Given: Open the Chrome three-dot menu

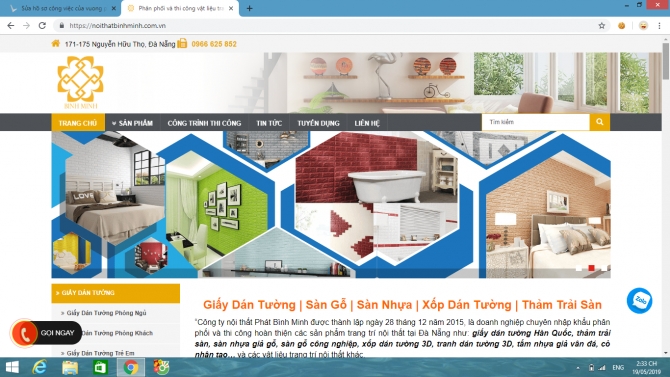Looking at the screenshot, I should (659, 26).
